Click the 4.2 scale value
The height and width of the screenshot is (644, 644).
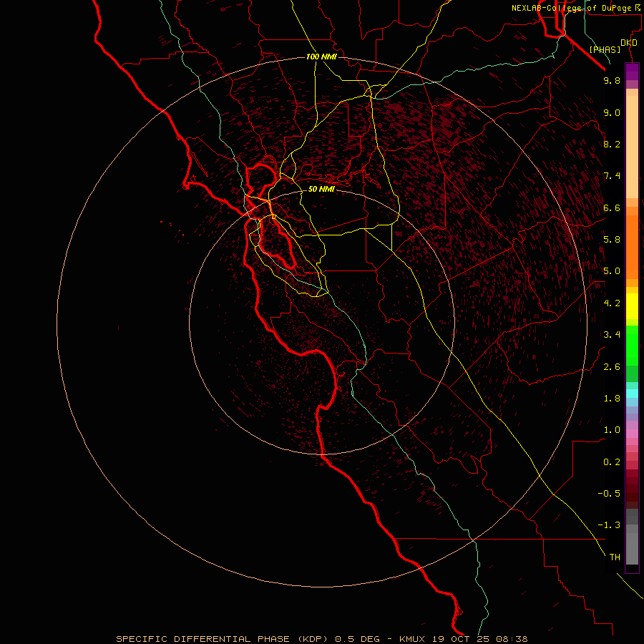[x=612, y=303]
